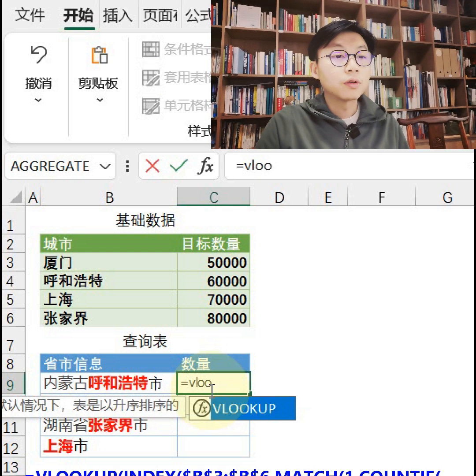Select column F header
Screen dimensions: 476x476
(382, 197)
